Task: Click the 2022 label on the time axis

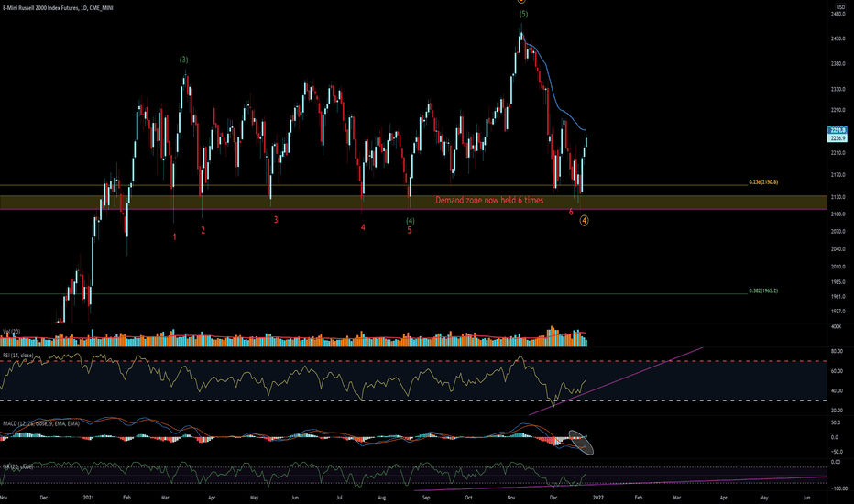Action: click(x=598, y=498)
